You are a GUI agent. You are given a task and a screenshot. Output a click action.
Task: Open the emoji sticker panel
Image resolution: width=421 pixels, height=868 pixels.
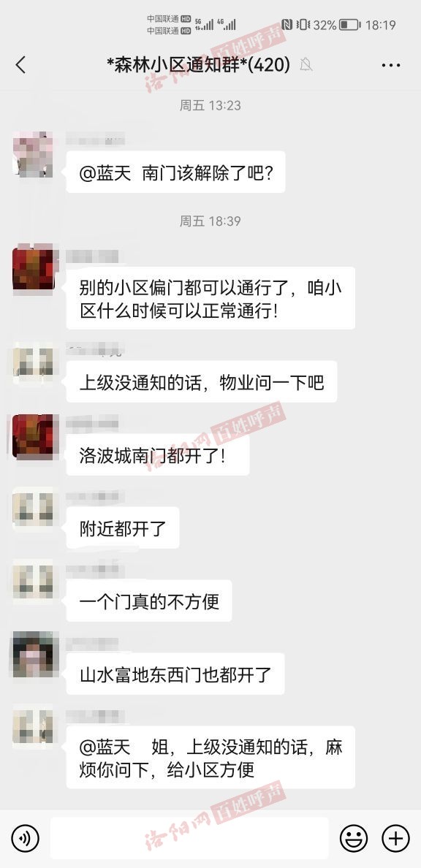tap(354, 837)
